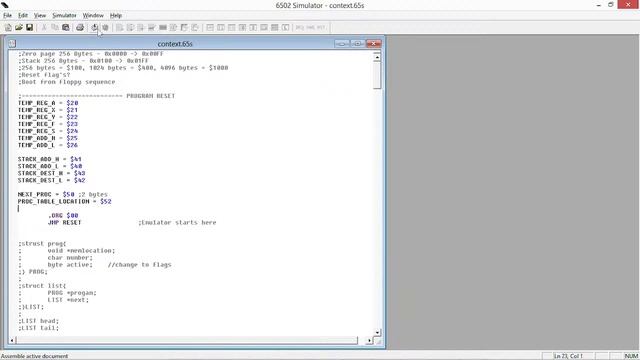640x360 pixels.
Task: Click the IRQ interrupt toolbar button
Action: coord(300,27)
